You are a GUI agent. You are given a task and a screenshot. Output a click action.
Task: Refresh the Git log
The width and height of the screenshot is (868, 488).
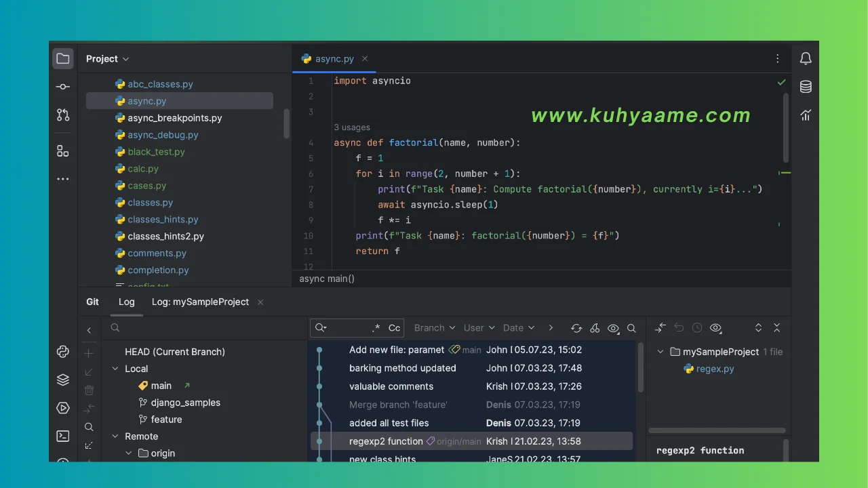pos(576,328)
